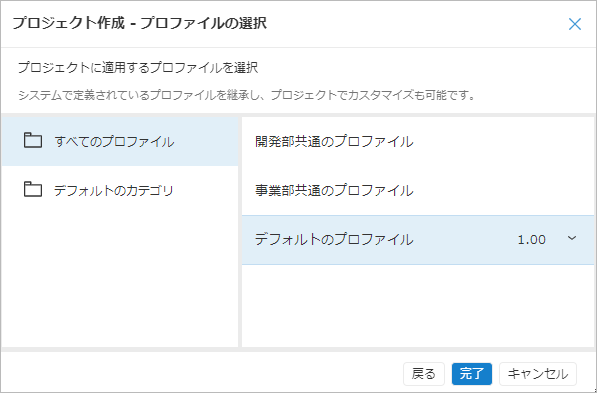Click the divider between category and profile panes
This screenshot has height=393, width=597.
point(240,232)
